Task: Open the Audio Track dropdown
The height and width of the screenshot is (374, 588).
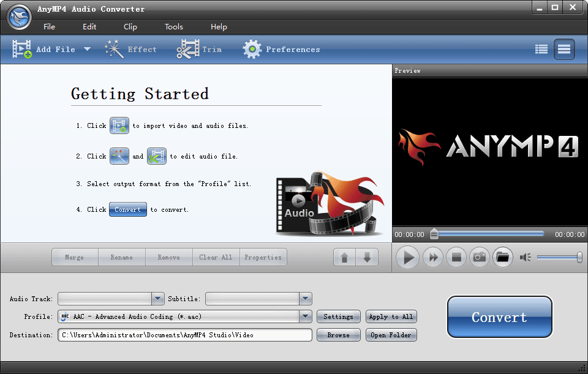Action: (x=157, y=299)
